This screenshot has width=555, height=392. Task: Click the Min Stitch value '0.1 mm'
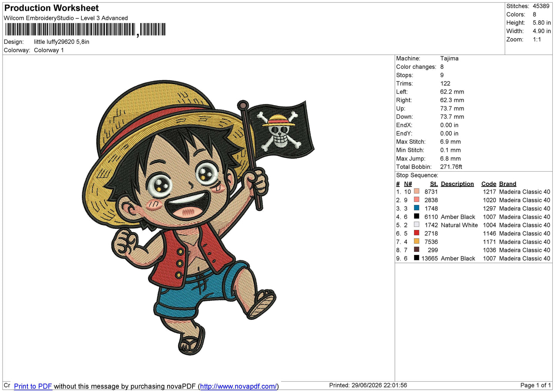(x=451, y=150)
